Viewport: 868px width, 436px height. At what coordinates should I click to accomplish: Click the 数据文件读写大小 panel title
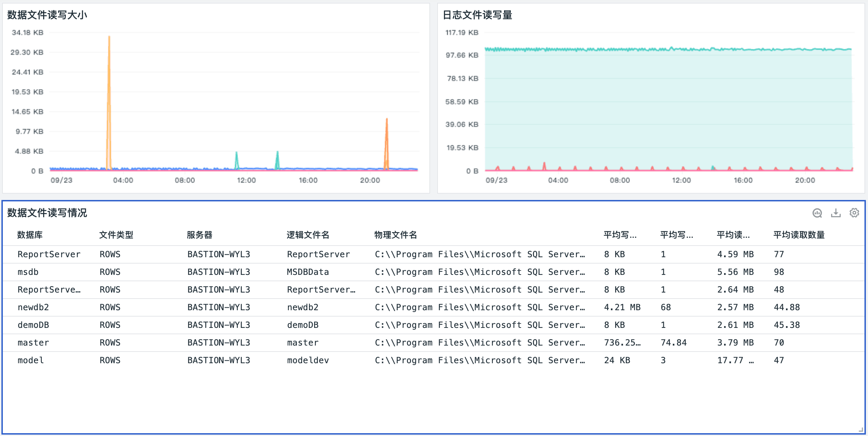[x=47, y=15]
